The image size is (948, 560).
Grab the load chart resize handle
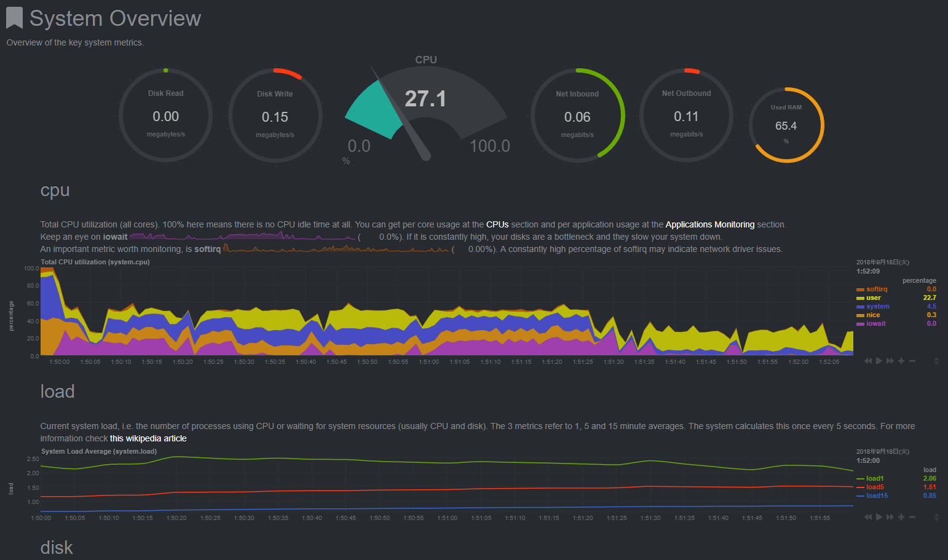pos(936,517)
